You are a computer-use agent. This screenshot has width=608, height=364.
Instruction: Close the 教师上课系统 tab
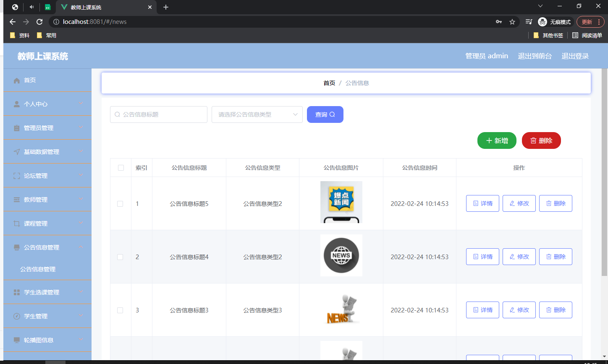click(150, 7)
